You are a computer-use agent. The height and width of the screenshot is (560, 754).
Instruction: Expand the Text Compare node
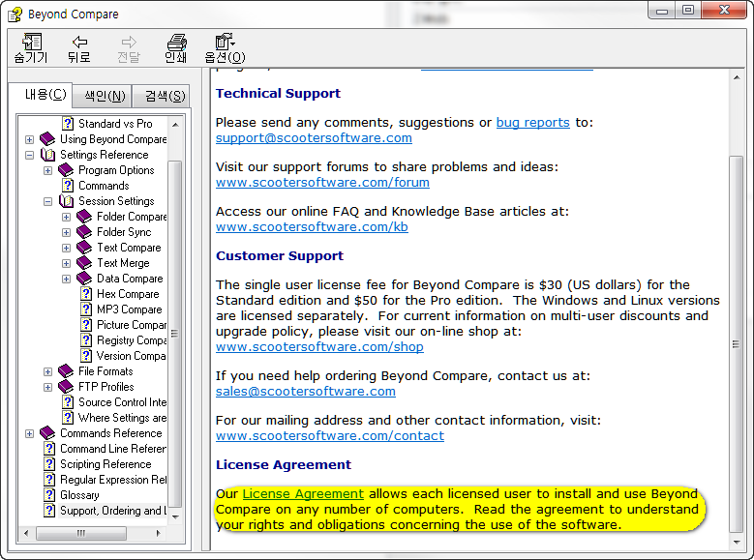coord(67,248)
